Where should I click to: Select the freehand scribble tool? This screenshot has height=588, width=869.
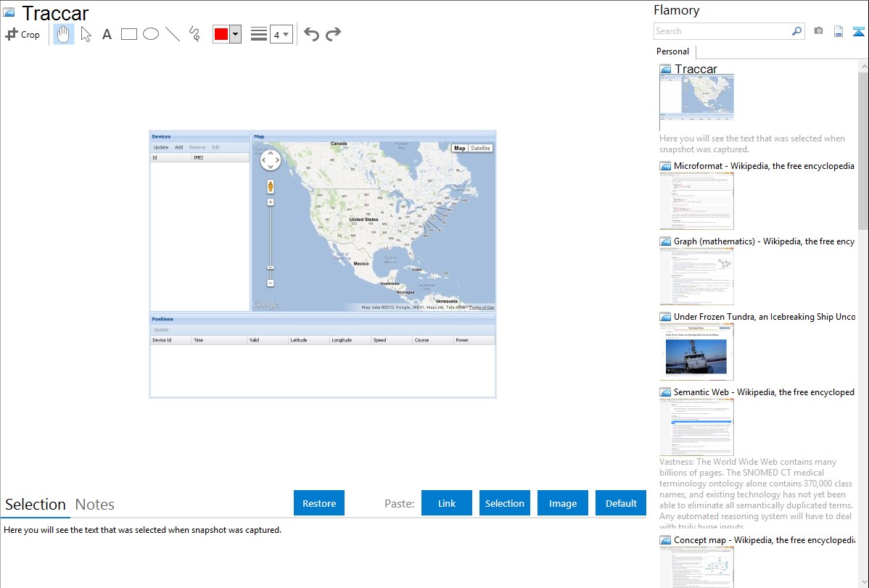194,34
